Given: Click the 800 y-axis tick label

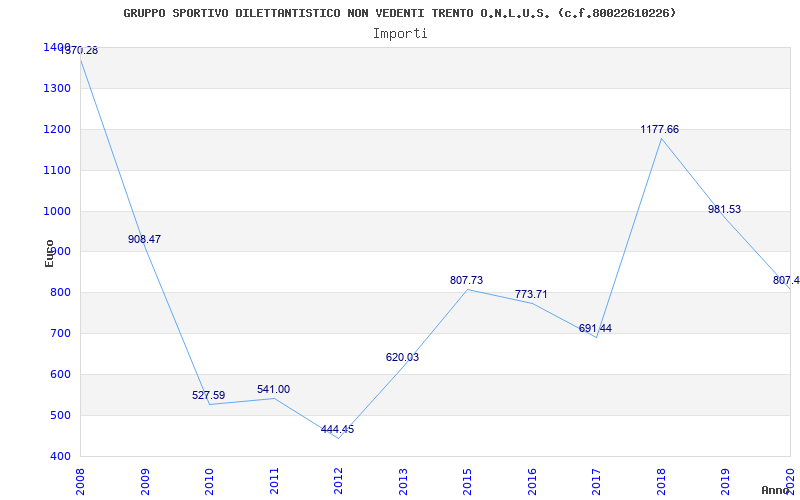Looking at the screenshot, I should [60, 293].
